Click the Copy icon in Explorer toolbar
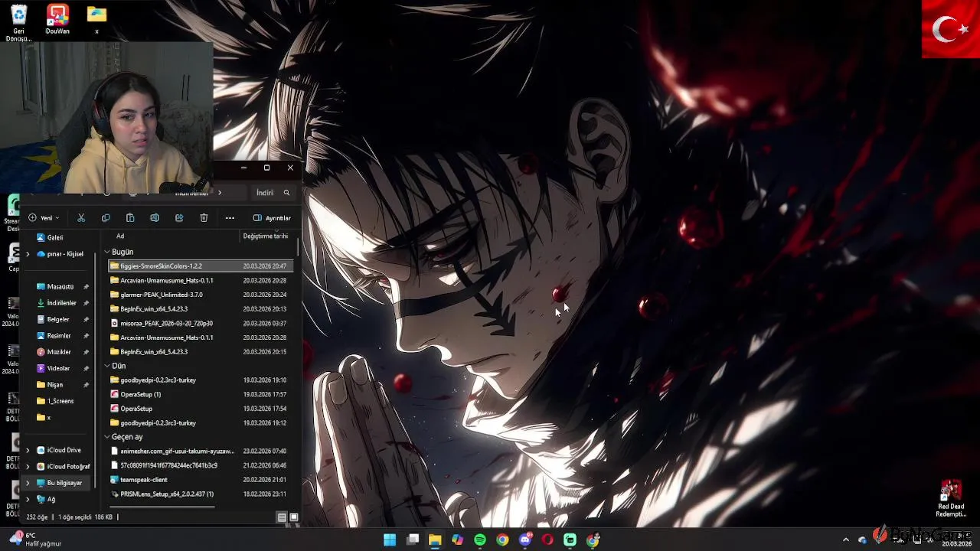This screenshot has height=551, width=980. (x=106, y=218)
